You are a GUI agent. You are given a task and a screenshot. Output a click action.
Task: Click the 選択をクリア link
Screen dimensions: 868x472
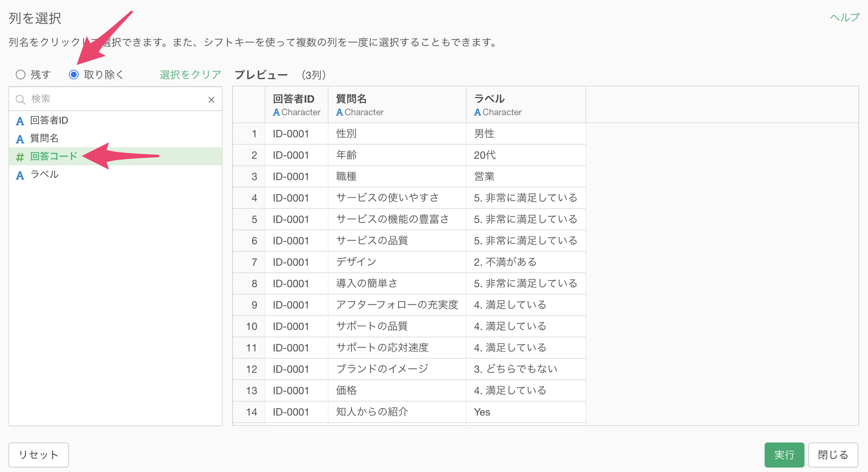(190, 74)
